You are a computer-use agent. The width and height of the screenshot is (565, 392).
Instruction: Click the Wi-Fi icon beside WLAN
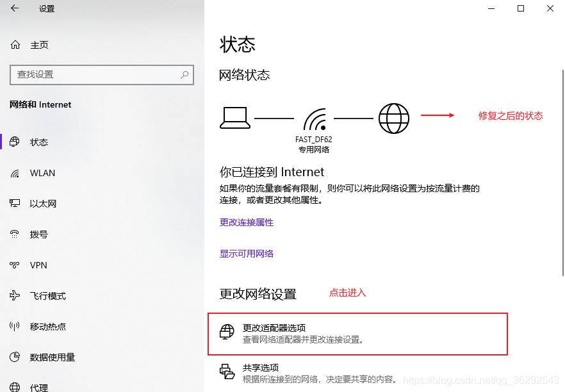pos(15,174)
